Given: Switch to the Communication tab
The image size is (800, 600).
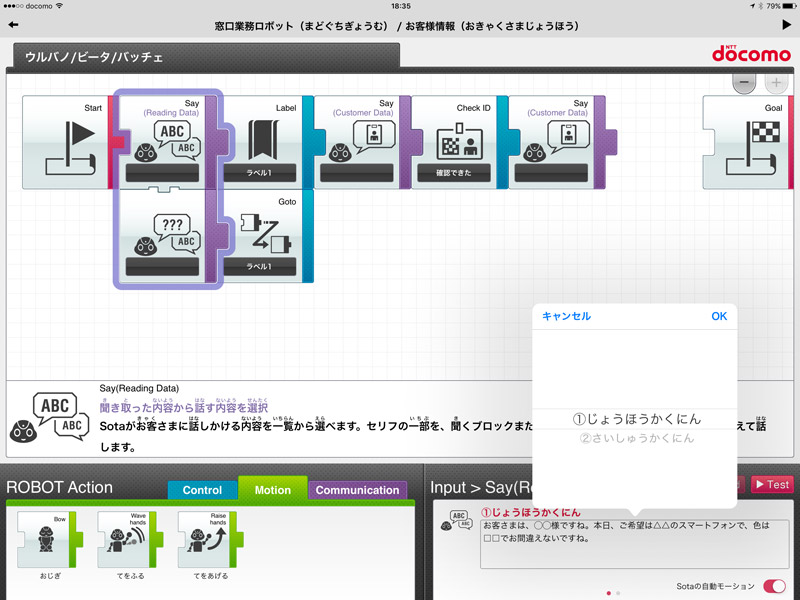Looking at the screenshot, I should (x=357, y=490).
